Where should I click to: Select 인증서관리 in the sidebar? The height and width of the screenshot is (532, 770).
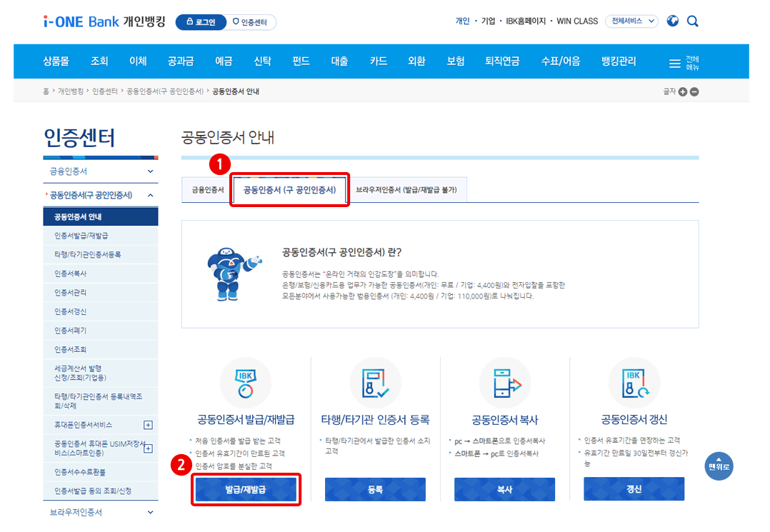point(101,293)
